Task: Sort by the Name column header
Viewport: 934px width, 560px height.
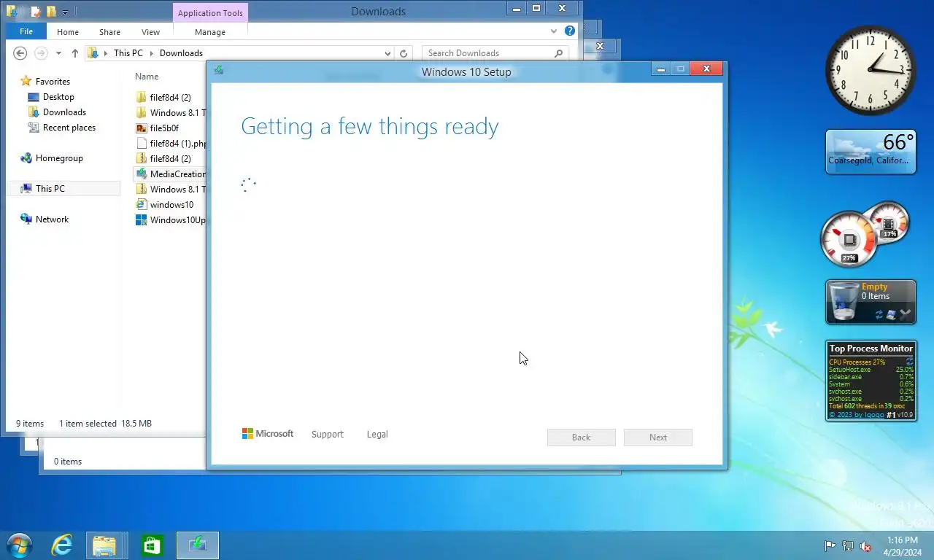Action: click(147, 77)
